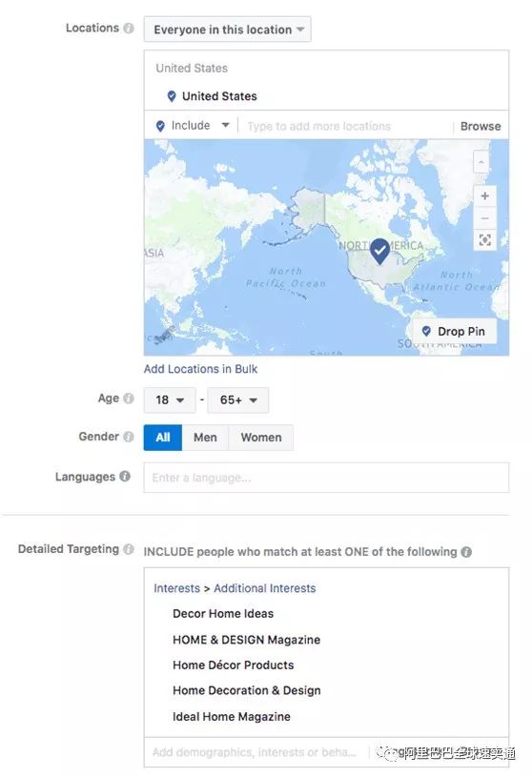Click Add Locations in Bulk link
Image resolution: width=532 pixels, height=777 pixels.
point(200,369)
